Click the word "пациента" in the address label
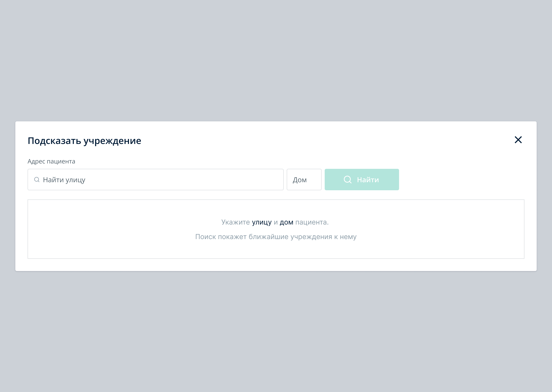This screenshot has width=552, height=392. pos(61,161)
